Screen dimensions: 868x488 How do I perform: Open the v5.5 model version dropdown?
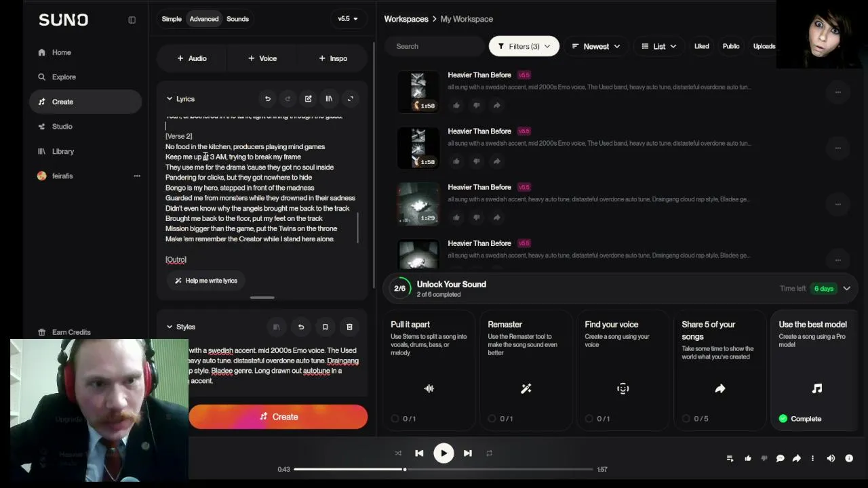348,19
